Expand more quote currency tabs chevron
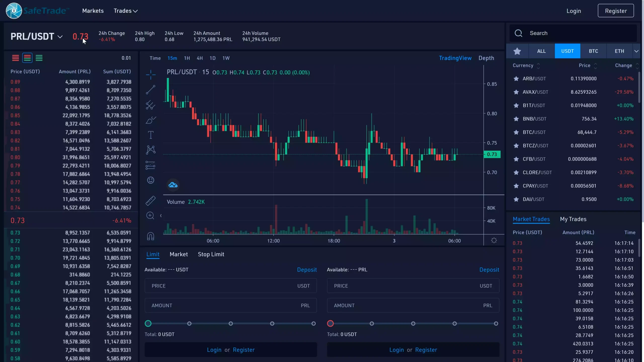Viewport: 644px width, 362px height. tap(636, 51)
